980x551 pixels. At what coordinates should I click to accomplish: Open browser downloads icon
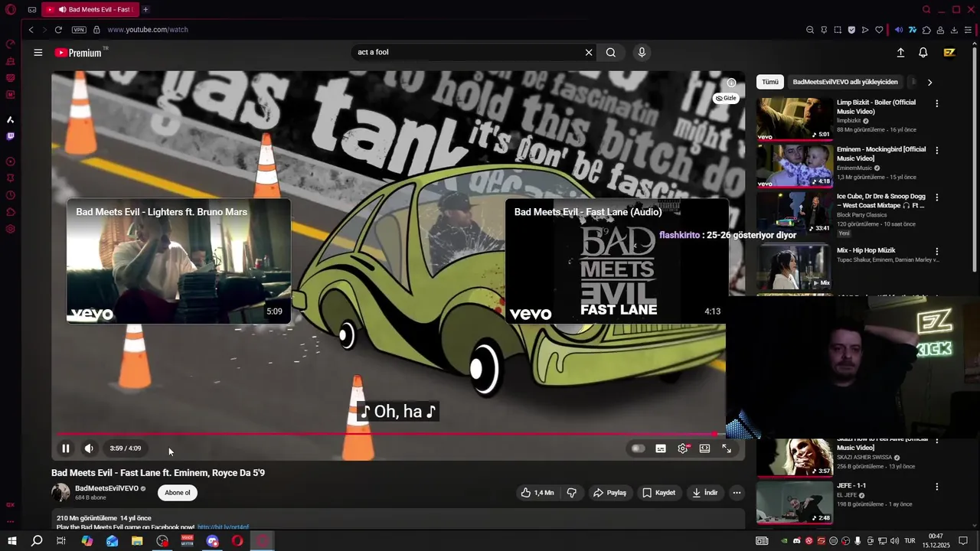[954, 30]
